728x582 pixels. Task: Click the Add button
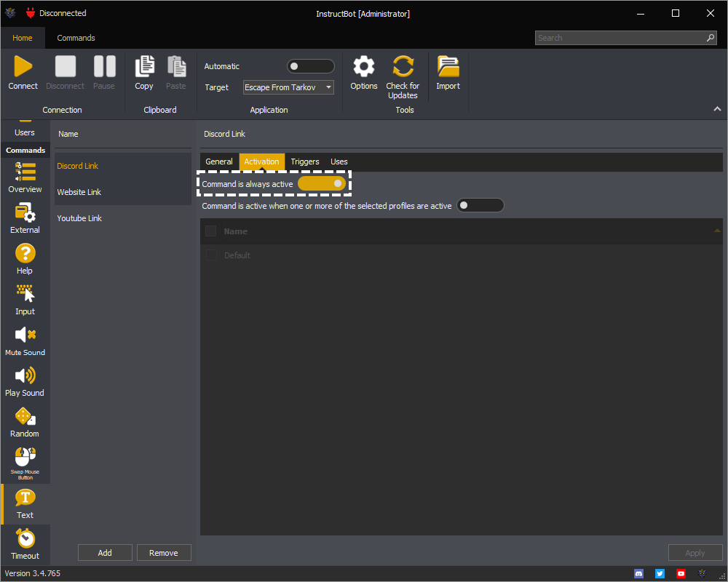(x=105, y=553)
